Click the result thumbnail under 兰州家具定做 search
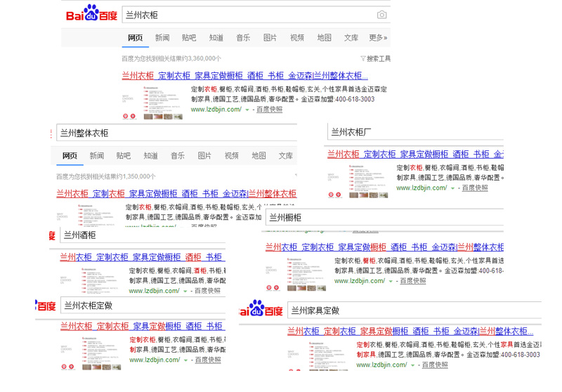 coord(318,355)
